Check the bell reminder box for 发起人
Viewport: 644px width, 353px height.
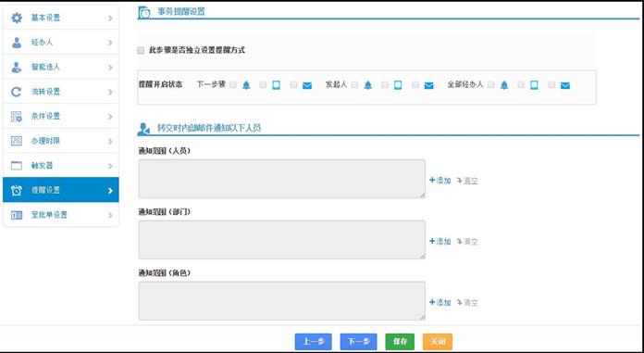coord(354,84)
